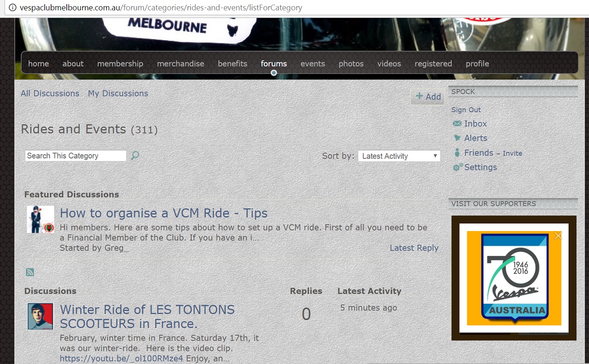Click the Sign Out link
Screen dimensions: 589x364
pyautogui.click(x=466, y=110)
